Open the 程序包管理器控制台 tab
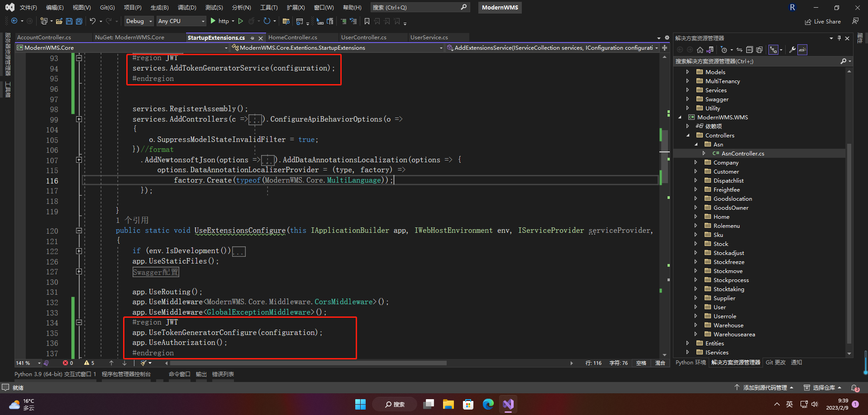868x415 pixels. 126,374
